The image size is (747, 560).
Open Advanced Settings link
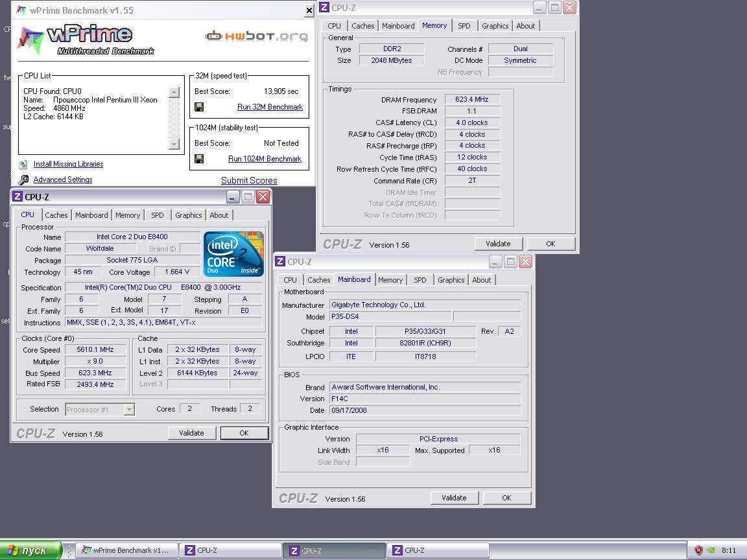pos(62,180)
